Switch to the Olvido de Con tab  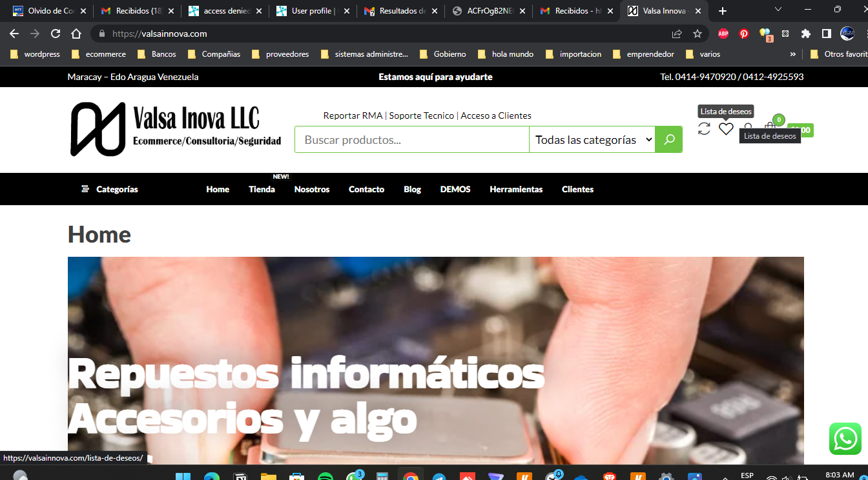[x=50, y=11]
